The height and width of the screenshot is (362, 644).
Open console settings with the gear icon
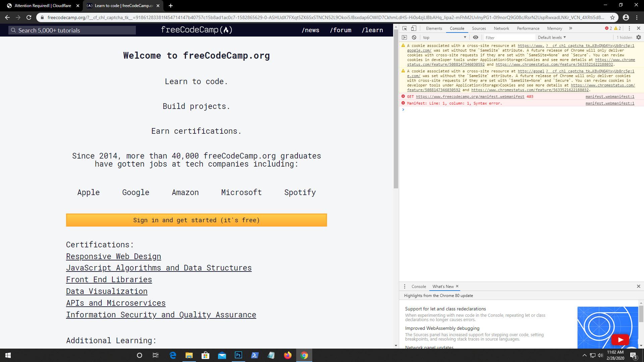pyautogui.click(x=639, y=37)
